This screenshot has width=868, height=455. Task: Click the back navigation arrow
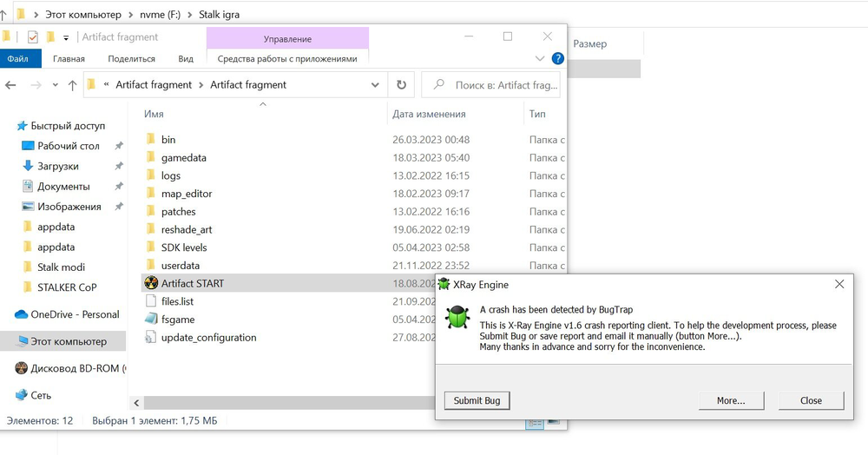coord(11,85)
